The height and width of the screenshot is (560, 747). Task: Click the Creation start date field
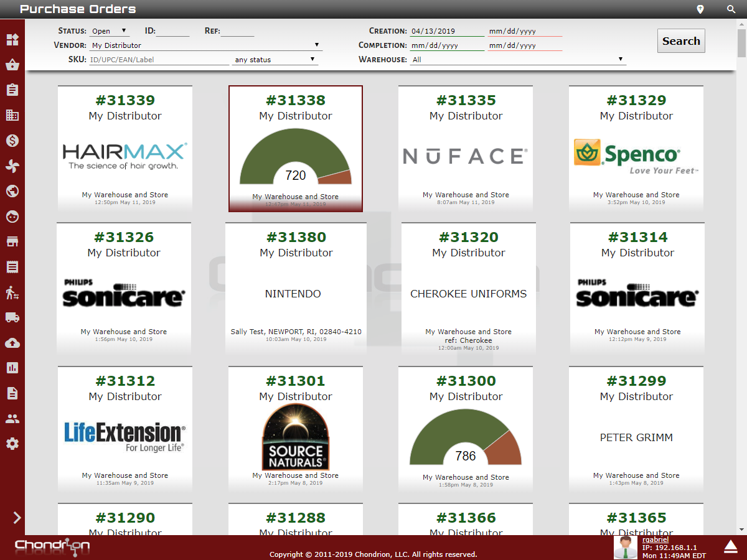pos(446,31)
